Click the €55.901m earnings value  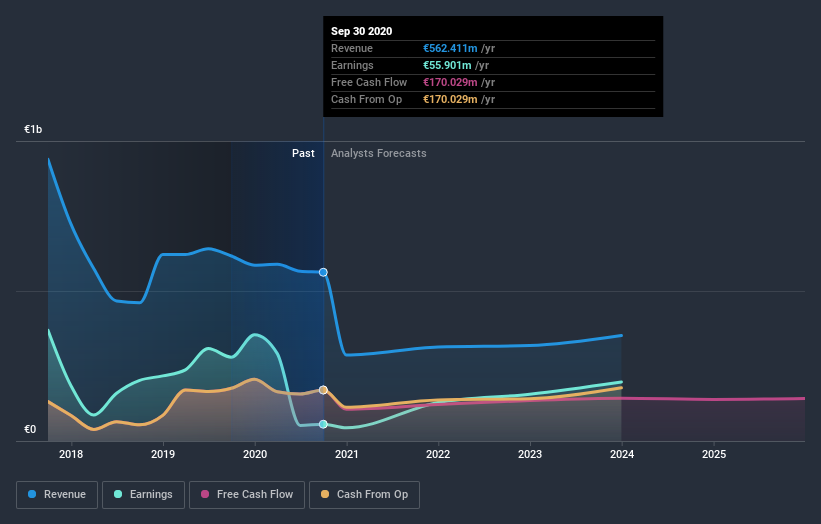(x=447, y=65)
